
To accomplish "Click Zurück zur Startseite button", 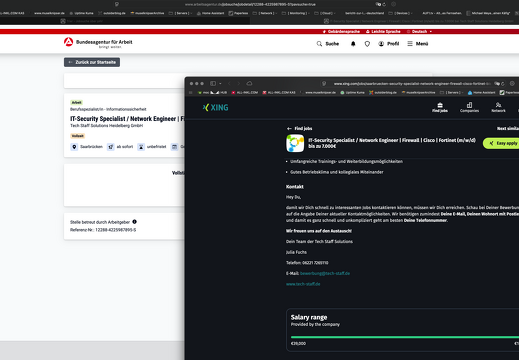I will click(92, 62).
